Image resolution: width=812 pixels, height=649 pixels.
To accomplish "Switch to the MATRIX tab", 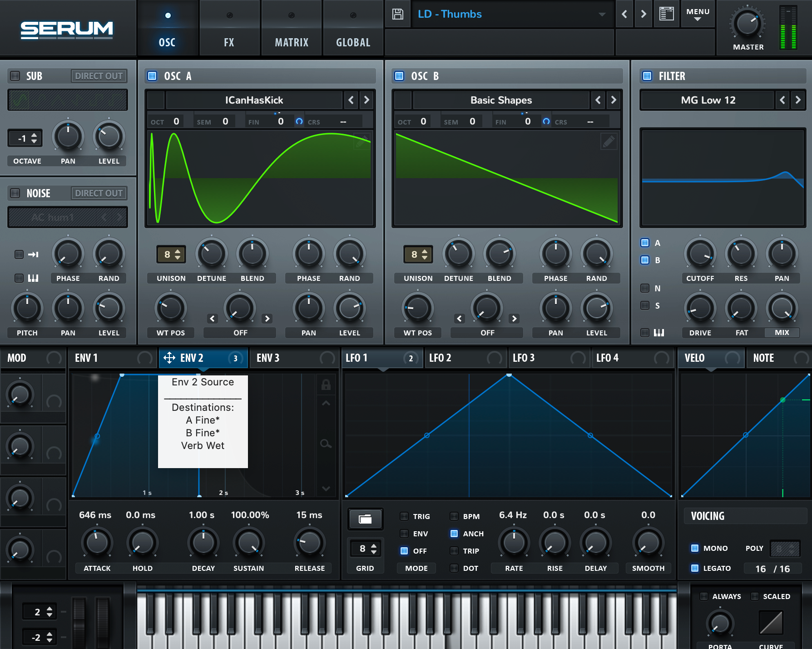I will (292, 28).
